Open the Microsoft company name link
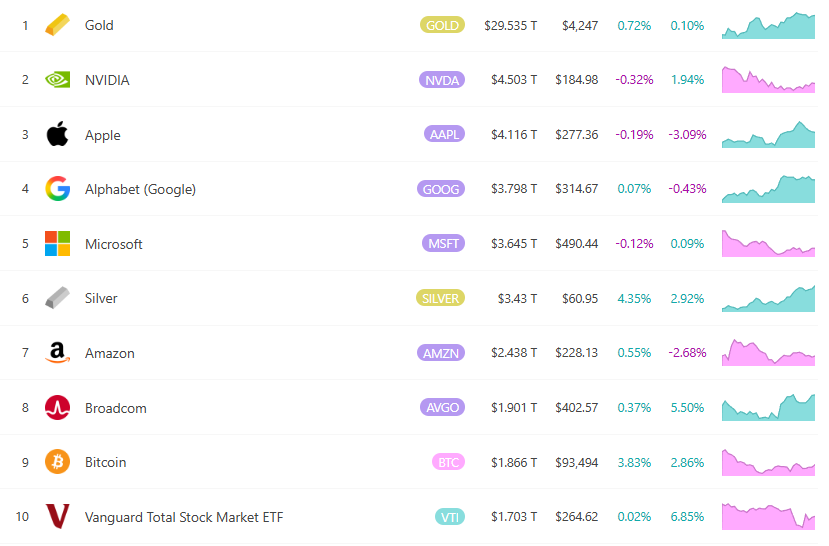This screenshot has width=829, height=546. (x=114, y=244)
